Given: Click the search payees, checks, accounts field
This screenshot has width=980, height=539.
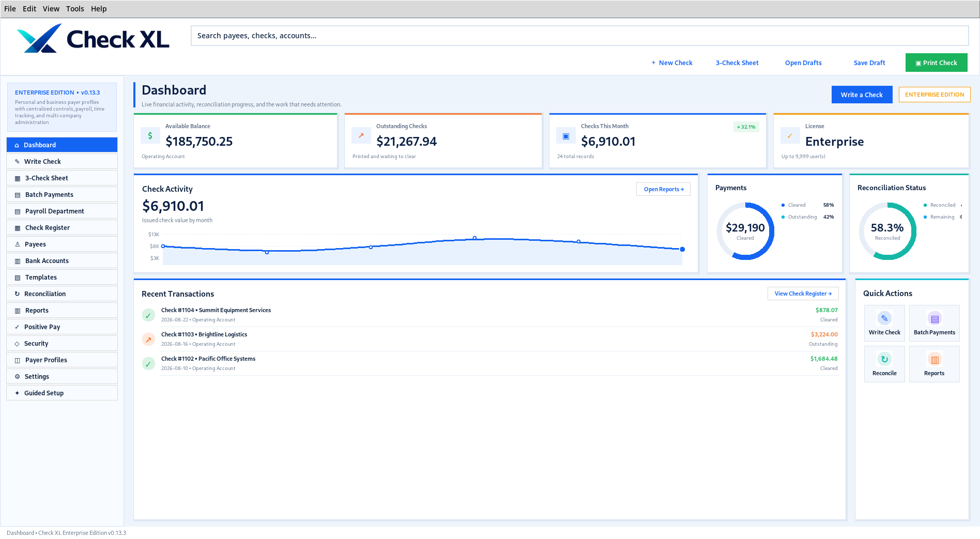Looking at the screenshot, I should click(x=579, y=36).
